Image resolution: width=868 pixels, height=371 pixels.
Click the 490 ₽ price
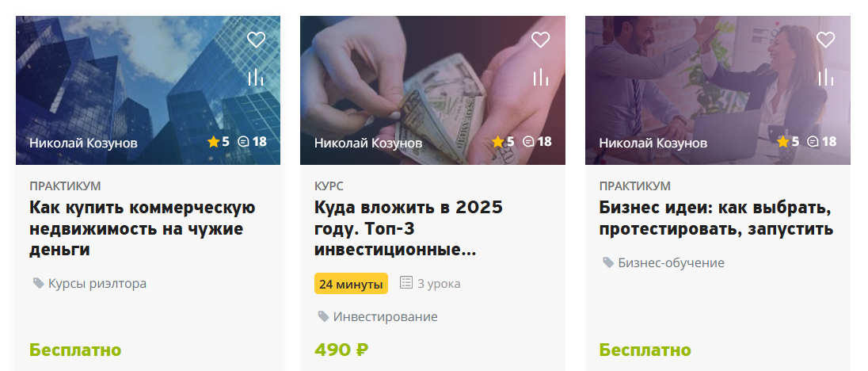tap(341, 350)
